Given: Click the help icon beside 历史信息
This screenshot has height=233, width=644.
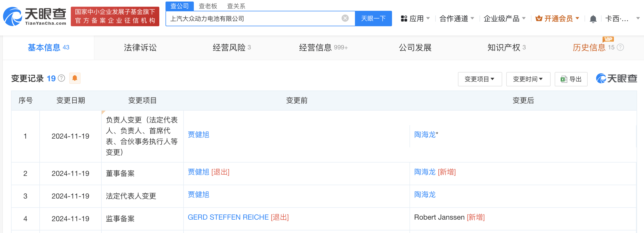Looking at the screenshot, I should pyautogui.click(x=621, y=47).
